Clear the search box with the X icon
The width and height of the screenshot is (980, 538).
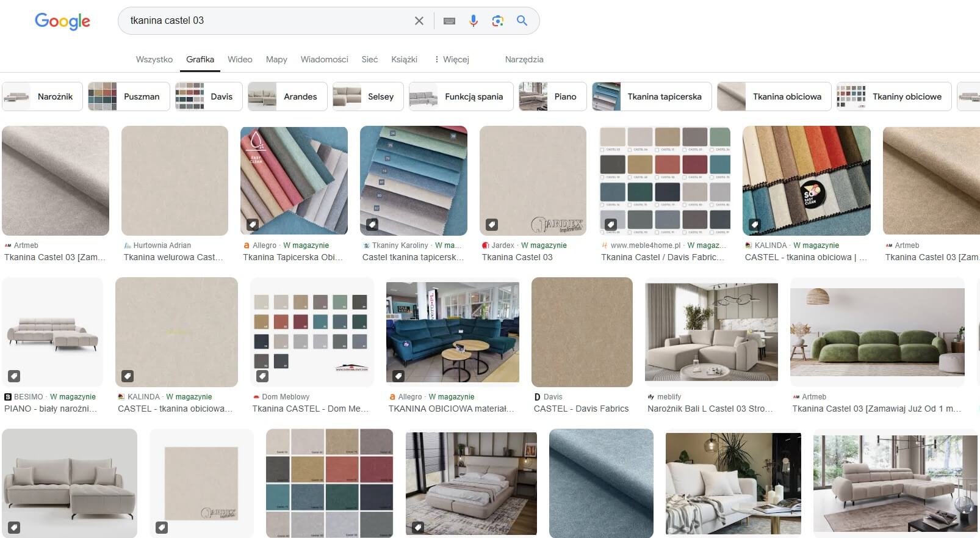tap(419, 21)
